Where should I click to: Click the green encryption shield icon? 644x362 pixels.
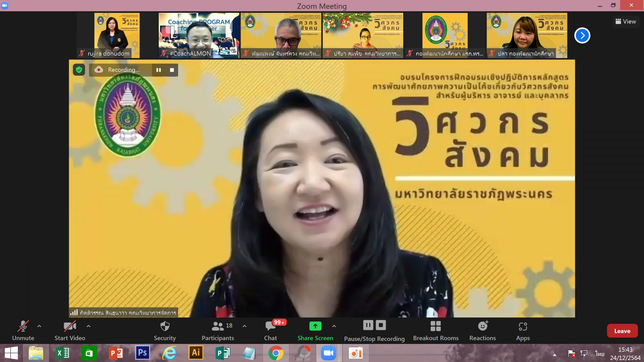(x=79, y=70)
